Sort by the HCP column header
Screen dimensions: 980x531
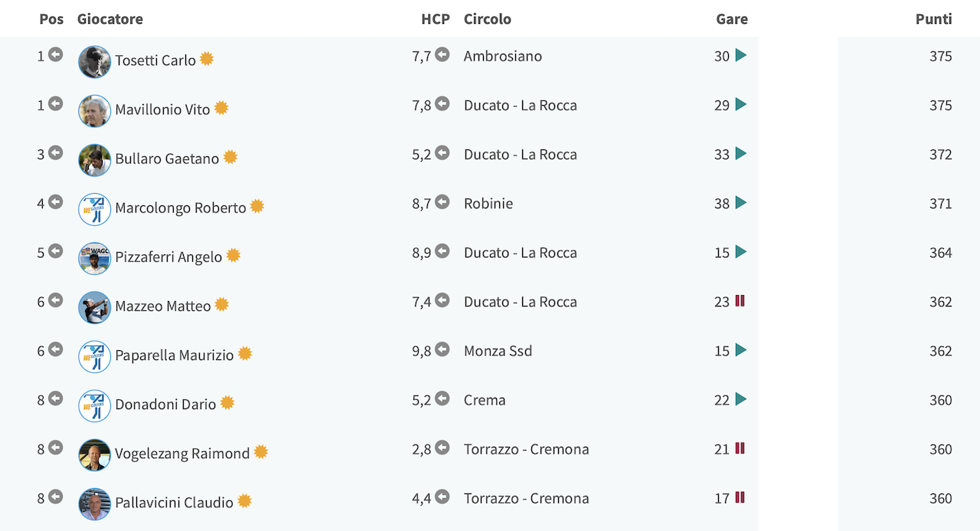pos(436,19)
